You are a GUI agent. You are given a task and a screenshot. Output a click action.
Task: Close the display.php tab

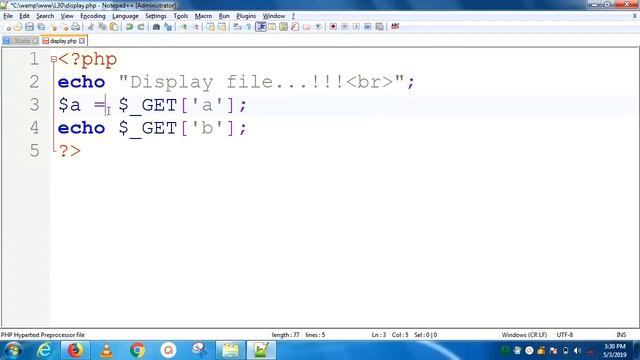(82, 41)
